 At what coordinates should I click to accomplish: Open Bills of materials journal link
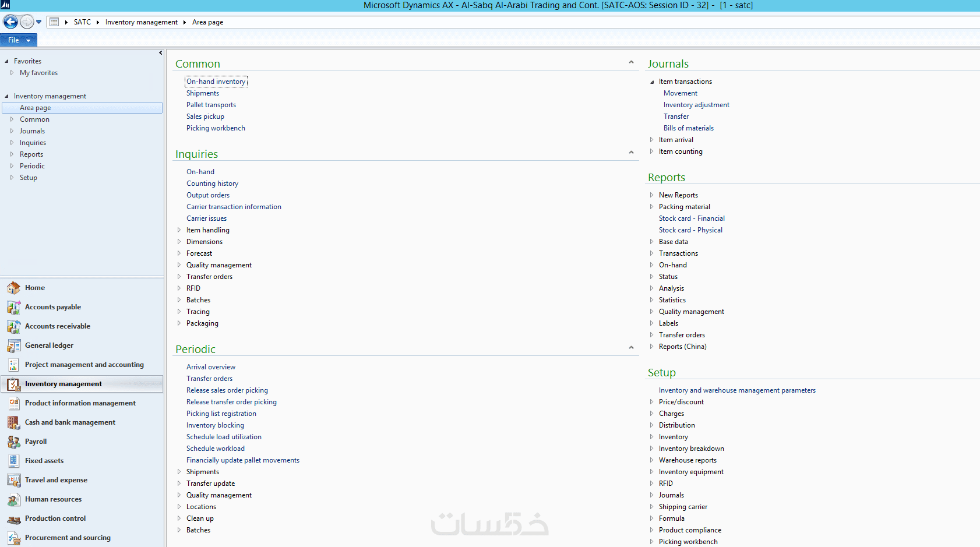tap(689, 128)
